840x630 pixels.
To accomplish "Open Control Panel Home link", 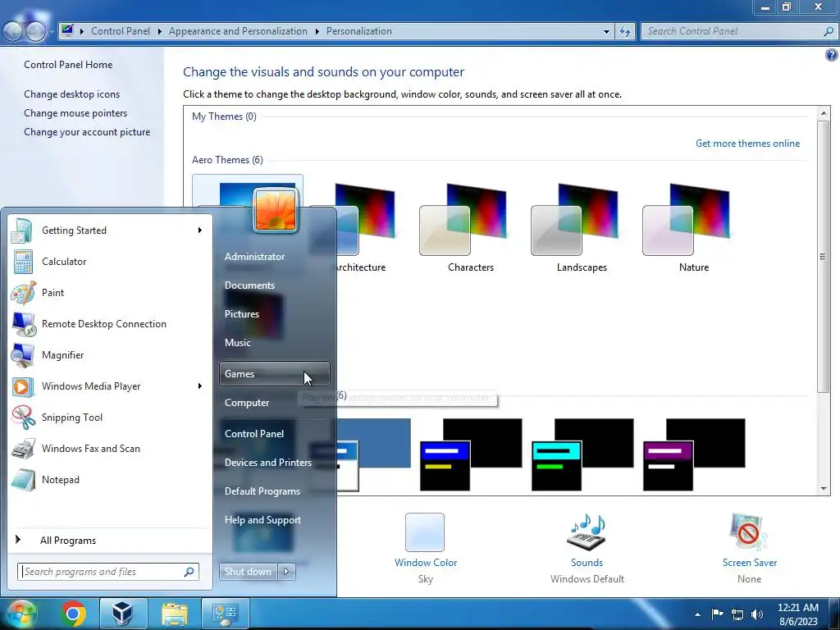I will pyautogui.click(x=68, y=65).
